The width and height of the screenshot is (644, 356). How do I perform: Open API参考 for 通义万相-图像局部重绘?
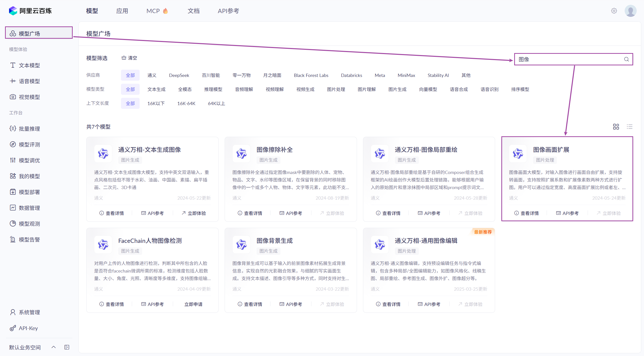[429, 213]
